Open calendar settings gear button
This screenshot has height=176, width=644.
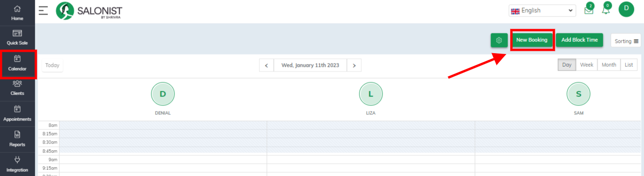[499, 40]
